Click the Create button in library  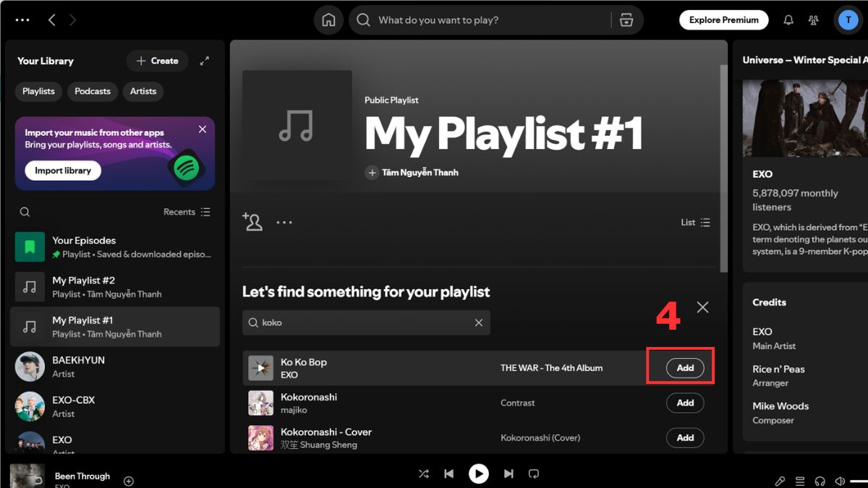click(x=157, y=61)
